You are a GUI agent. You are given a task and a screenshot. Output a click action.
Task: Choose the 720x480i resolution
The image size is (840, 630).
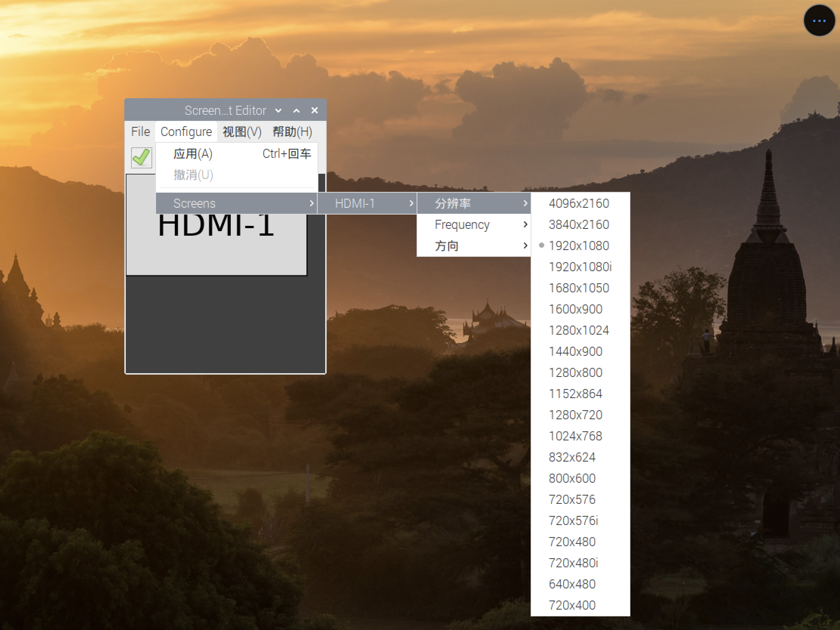click(x=580, y=563)
